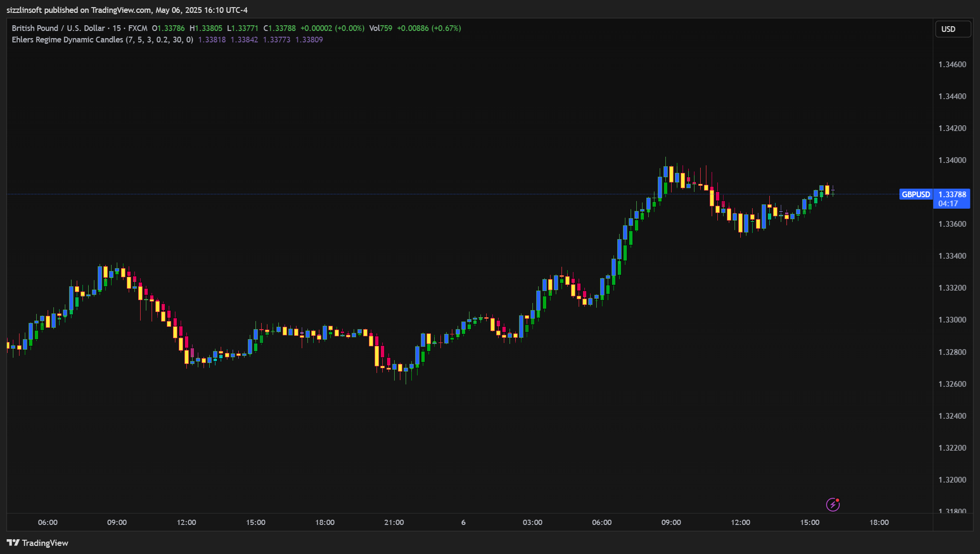
Task: Click indicator value 1.33842
Action: 245,40
